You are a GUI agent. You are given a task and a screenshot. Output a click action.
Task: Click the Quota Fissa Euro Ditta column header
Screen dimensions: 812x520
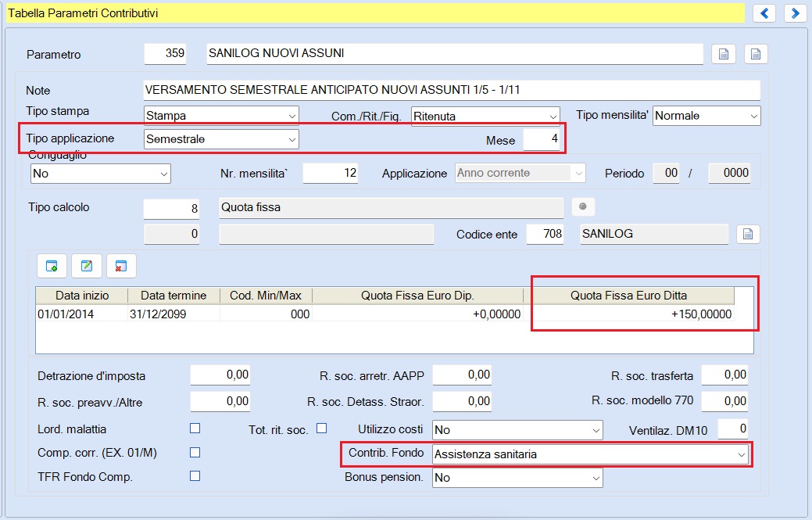coord(628,296)
